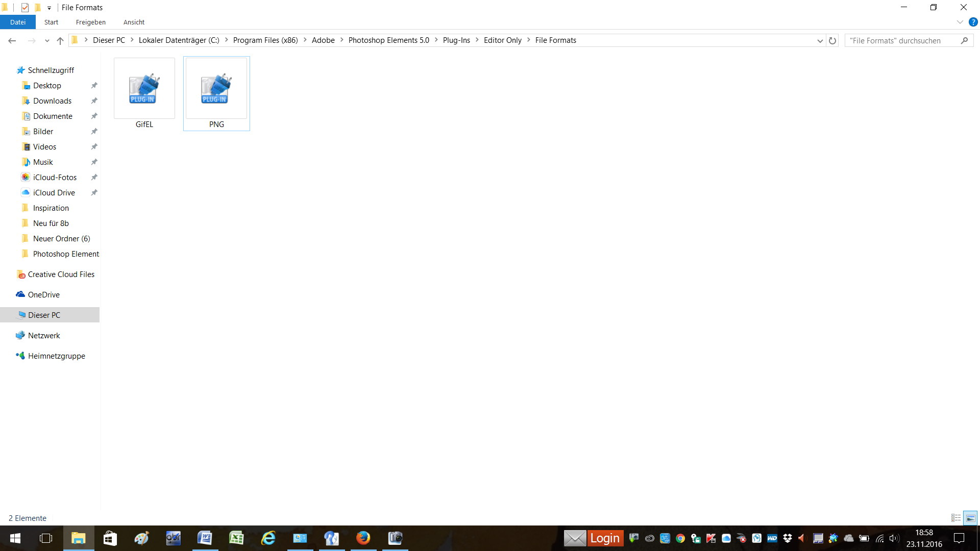Viewport: 980px width, 551px height.
Task: Toggle to detail list view
Action: pos(957,517)
